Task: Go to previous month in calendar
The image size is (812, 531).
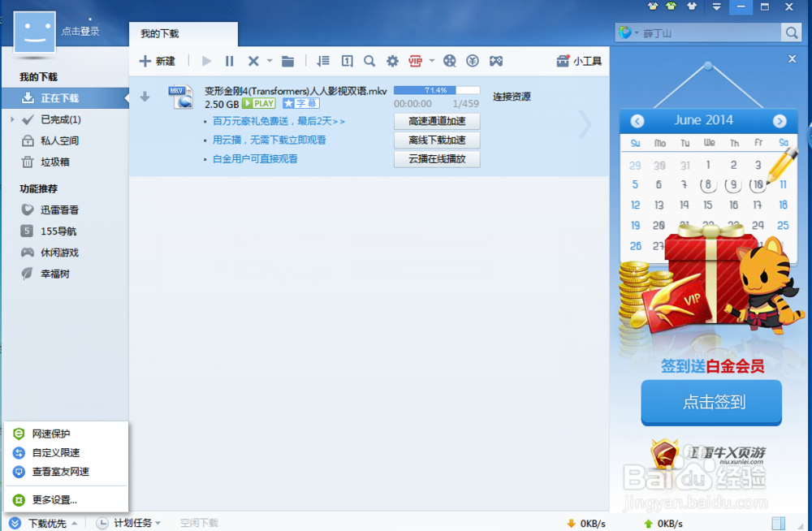Action: click(637, 121)
